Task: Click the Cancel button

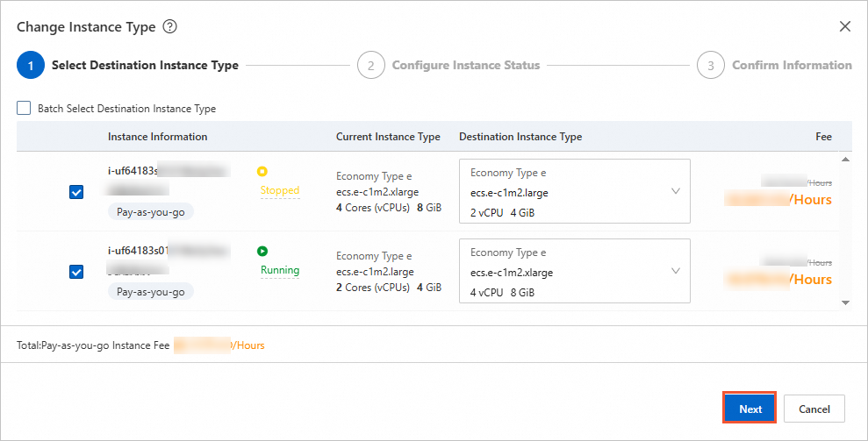Action: (814, 409)
